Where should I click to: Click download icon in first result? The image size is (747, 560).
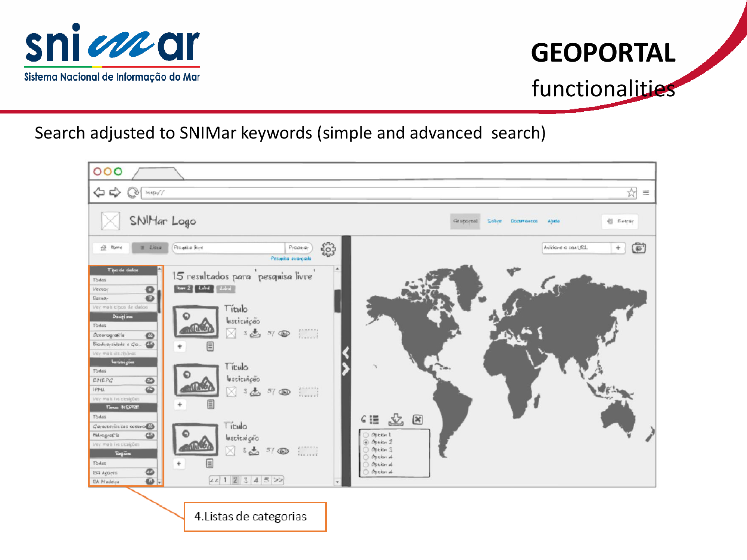255,333
